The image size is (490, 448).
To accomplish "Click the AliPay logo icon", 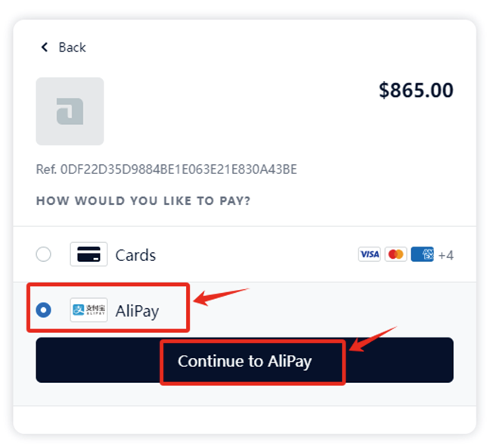I will (x=88, y=310).
